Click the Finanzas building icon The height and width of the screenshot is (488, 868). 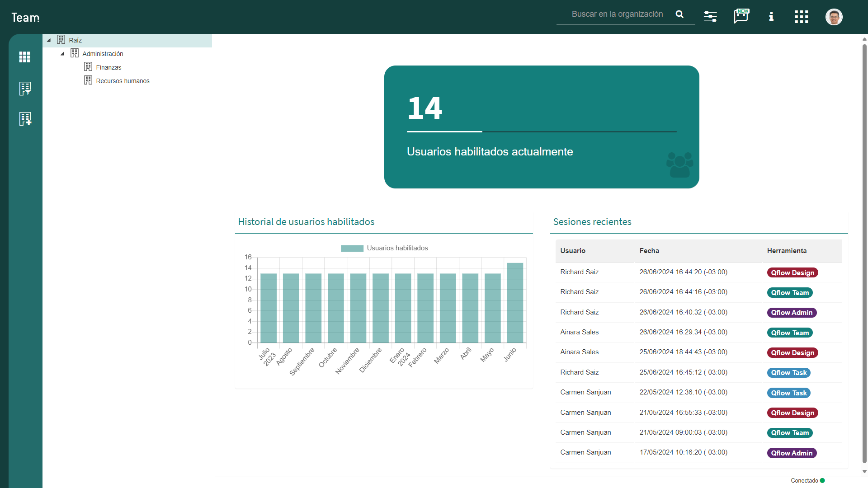click(88, 67)
